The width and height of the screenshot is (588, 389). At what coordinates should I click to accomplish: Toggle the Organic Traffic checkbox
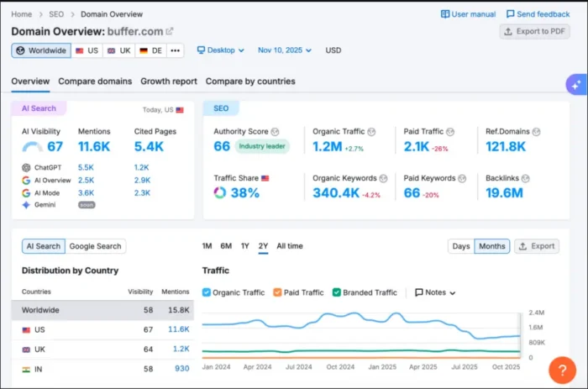(x=207, y=292)
